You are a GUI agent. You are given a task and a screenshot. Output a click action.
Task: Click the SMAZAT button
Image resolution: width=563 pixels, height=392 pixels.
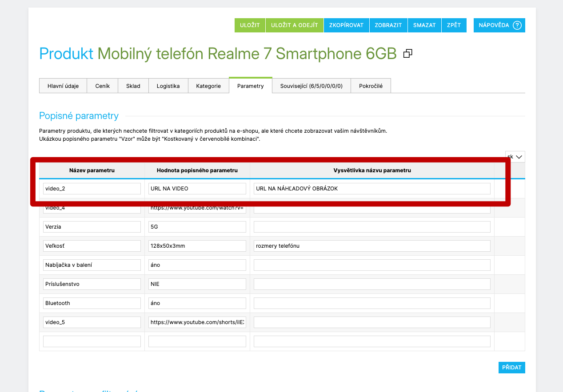pos(424,25)
